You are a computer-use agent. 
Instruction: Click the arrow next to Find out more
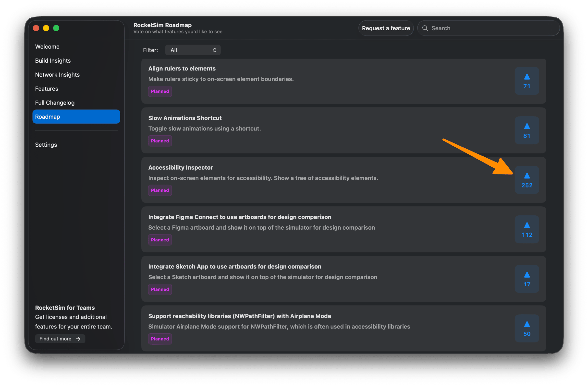(x=78, y=339)
